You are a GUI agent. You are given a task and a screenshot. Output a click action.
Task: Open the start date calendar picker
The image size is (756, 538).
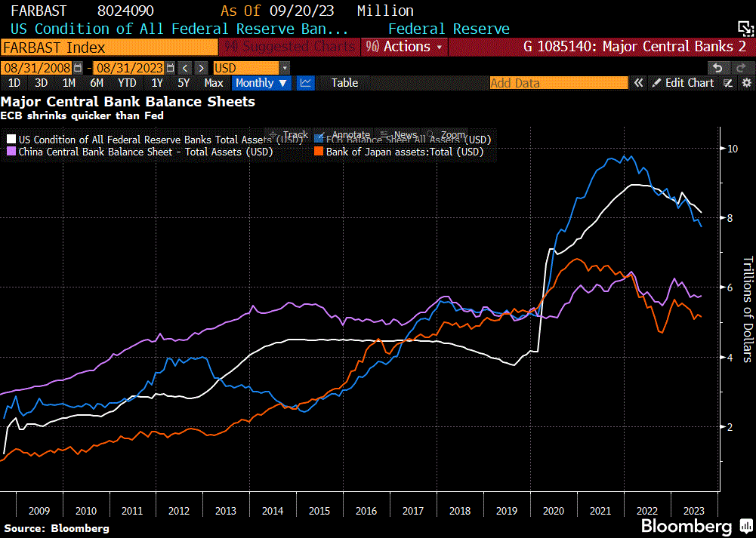[x=78, y=68]
